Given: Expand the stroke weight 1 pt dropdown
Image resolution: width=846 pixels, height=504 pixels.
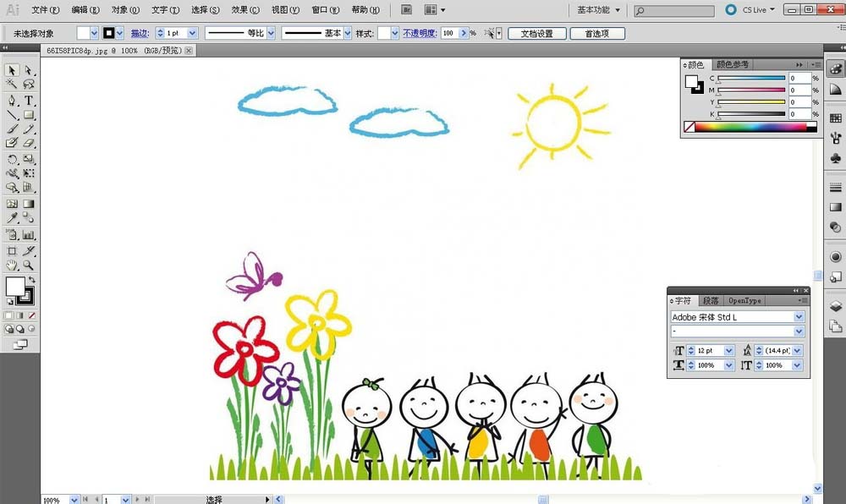Looking at the screenshot, I should pyautogui.click(x=192, y=33).
